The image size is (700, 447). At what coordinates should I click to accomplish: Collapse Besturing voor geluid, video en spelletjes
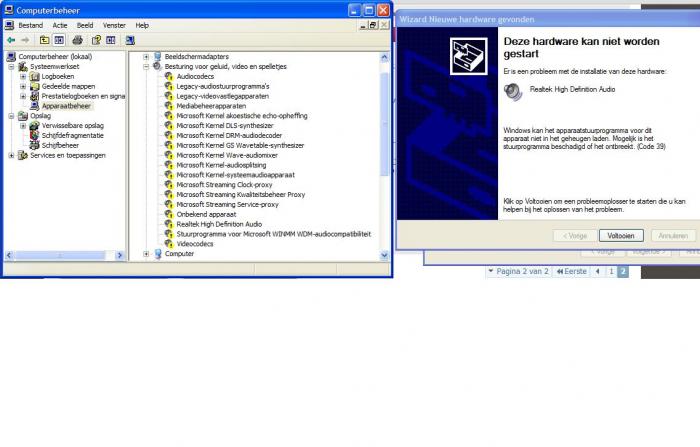click(146, 67)
